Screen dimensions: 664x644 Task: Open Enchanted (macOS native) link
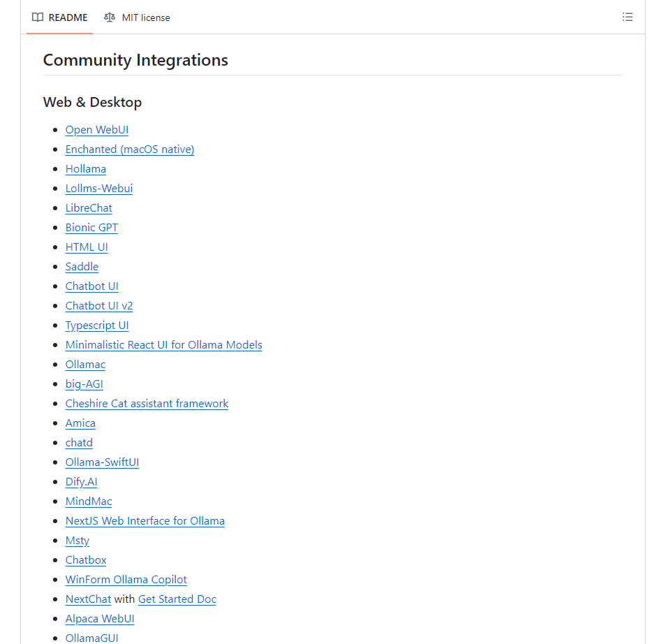click(x=130, y=149)
